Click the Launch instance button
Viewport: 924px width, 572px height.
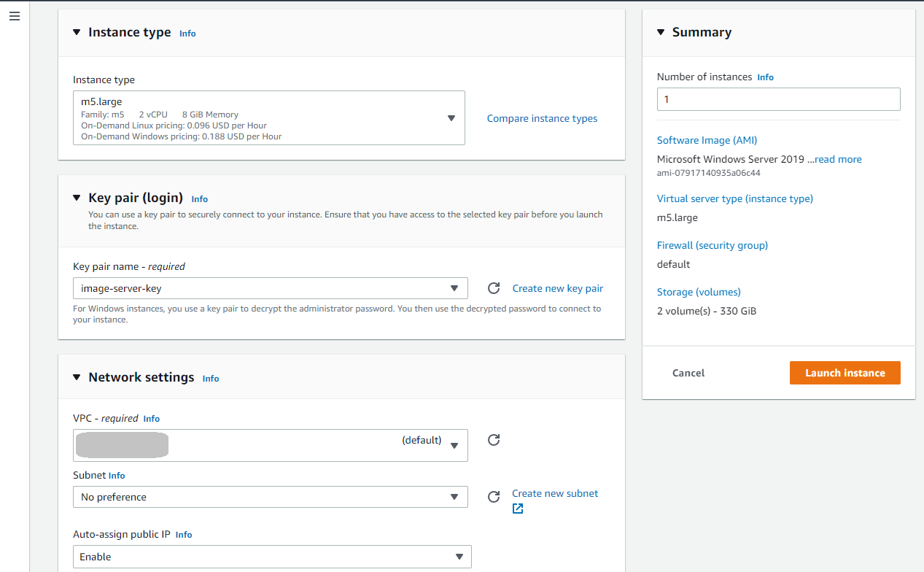tap(845, 373)
